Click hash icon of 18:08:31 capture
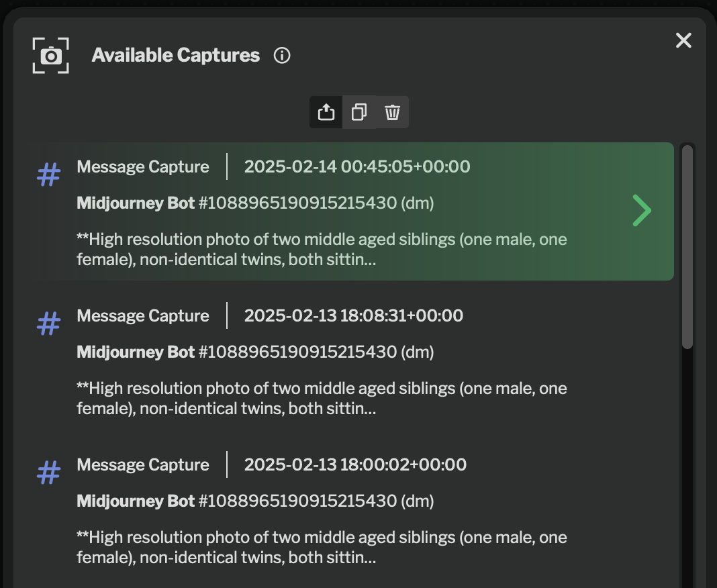Image resolution: width=717 pixels, height=588 pixels. click(x=48, y=324)
